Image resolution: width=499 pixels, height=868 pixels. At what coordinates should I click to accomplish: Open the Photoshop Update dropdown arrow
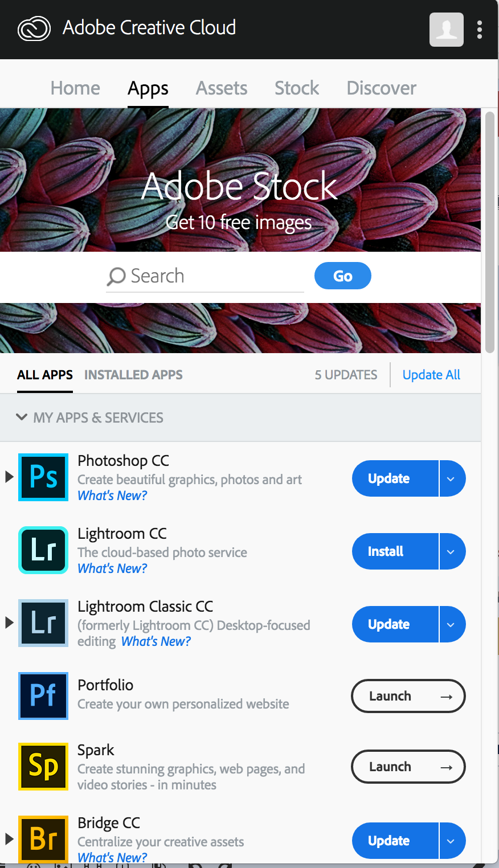451,478
